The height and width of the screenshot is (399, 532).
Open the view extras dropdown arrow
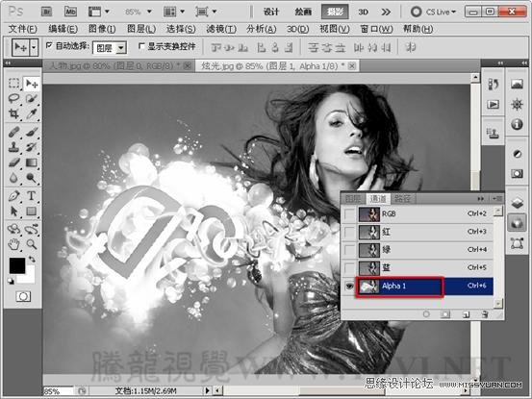click(107, 12)
